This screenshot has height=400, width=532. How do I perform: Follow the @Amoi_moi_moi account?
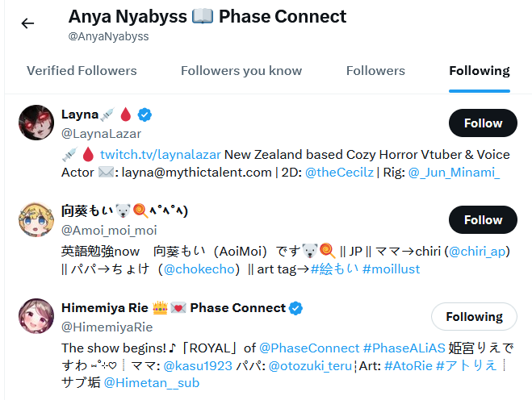tap(483, 219)
